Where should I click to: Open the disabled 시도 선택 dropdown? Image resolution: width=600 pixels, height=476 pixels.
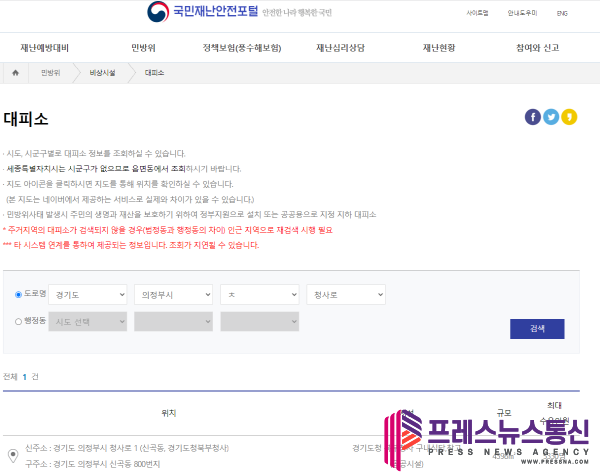point(87,321)
